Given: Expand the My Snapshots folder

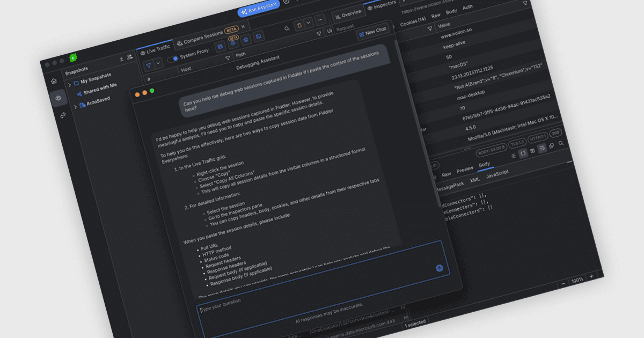Looking at the screenshot, I should click(69, 85).
